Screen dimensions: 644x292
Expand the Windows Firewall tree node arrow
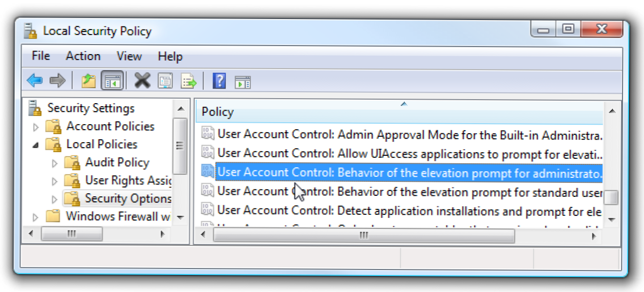[36, 217]
